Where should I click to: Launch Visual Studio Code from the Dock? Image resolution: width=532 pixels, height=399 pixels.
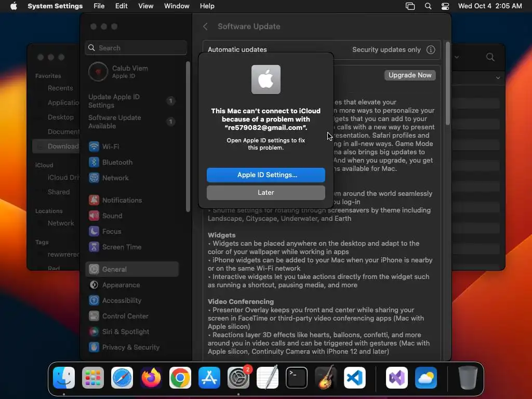tap(354, 378)
